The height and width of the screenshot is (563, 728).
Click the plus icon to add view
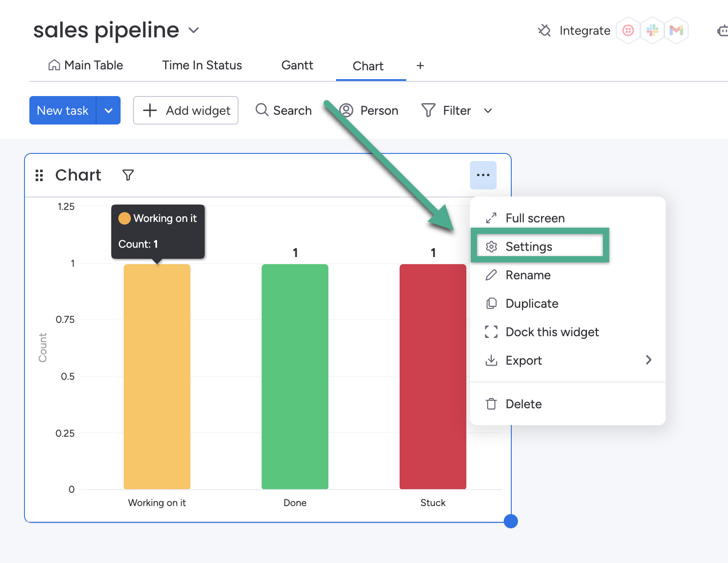click(x=420, y=66)
